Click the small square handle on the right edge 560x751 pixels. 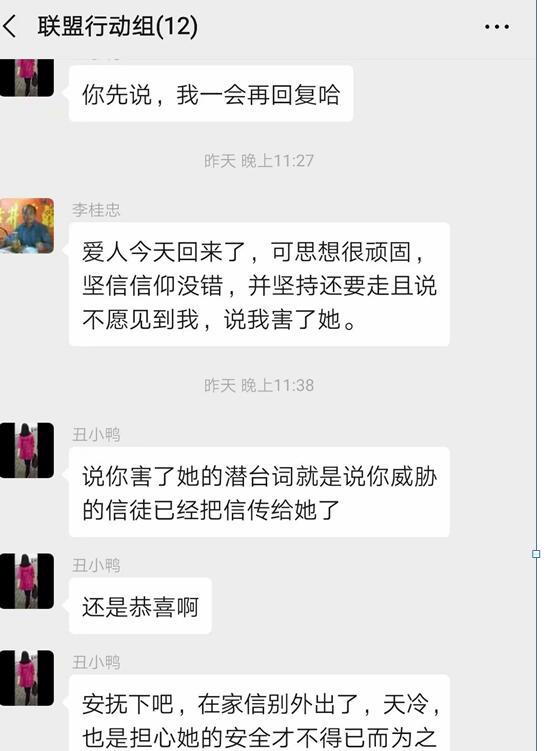click(x=536, y=554)
